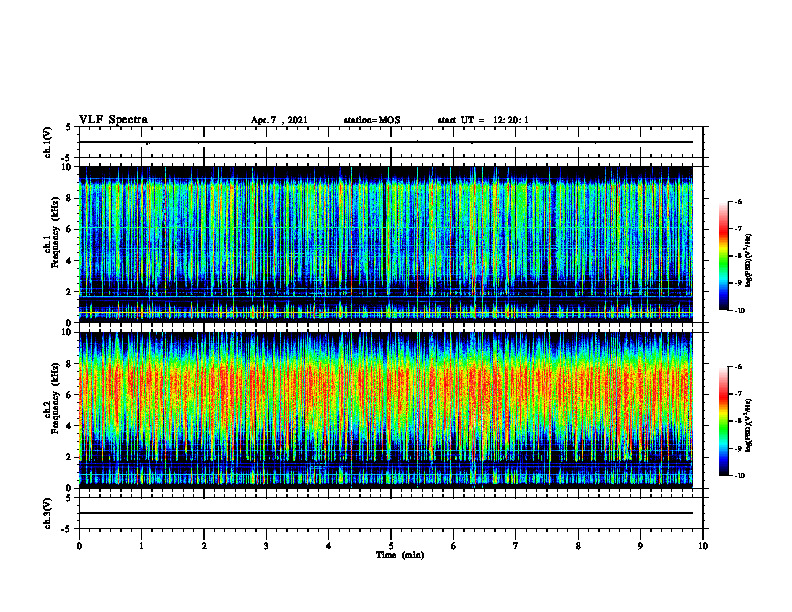Click the ch.3 voltage waveform line
The width and height of the screenshot is (792, 612).
386,513
